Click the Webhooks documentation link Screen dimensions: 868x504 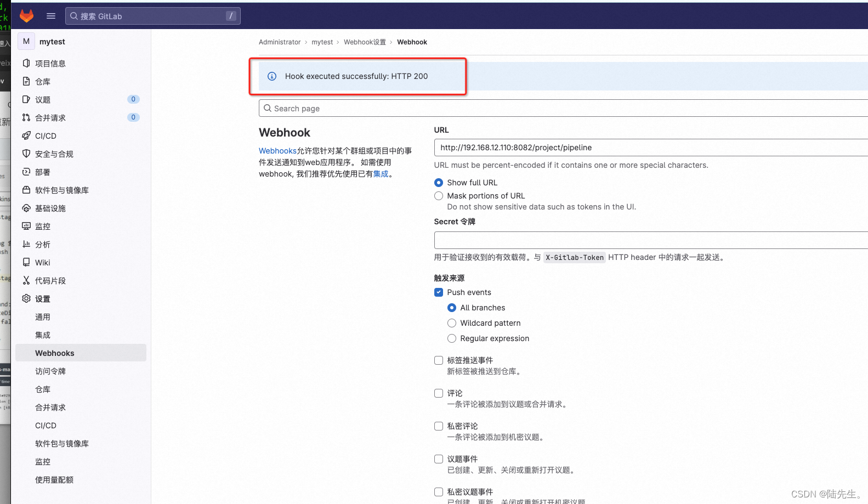[277, 151]
